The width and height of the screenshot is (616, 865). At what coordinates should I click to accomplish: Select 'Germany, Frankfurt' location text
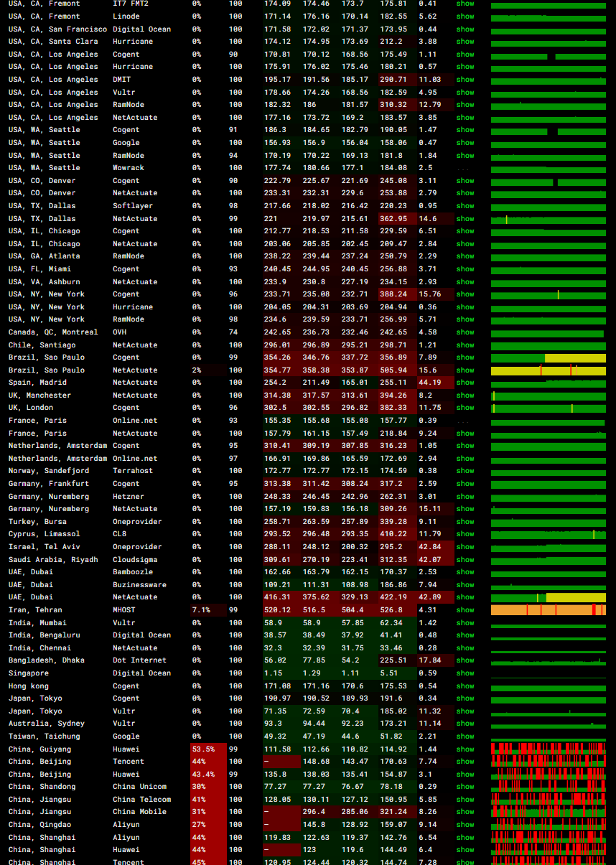click(x=49, y=484)
